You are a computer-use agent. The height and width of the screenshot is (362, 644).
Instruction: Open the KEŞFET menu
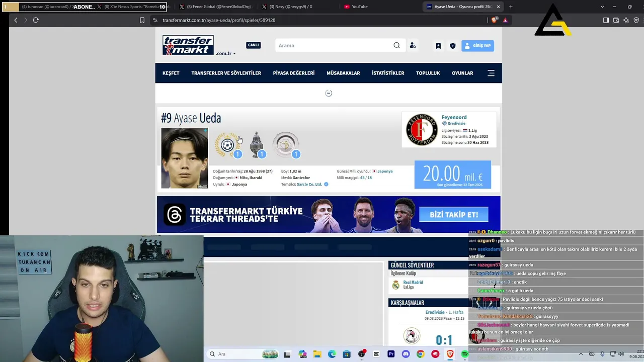click(171, 73)
